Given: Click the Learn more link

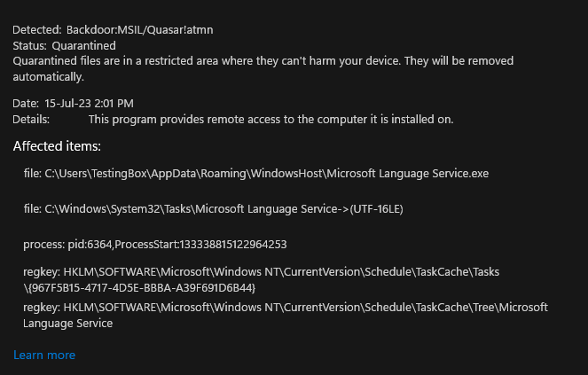Looking at the screenshot, I should pyautogui.click(x=44, y=355).
